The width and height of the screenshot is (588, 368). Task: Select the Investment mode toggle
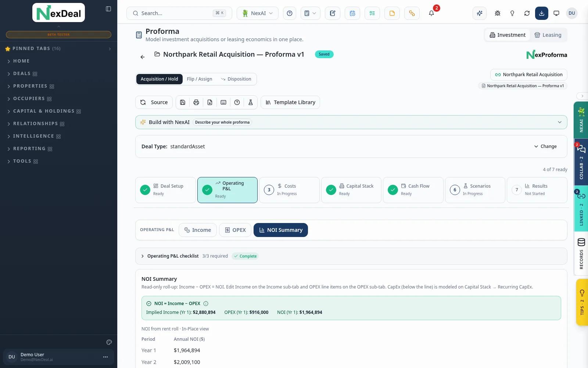point(508,35)
